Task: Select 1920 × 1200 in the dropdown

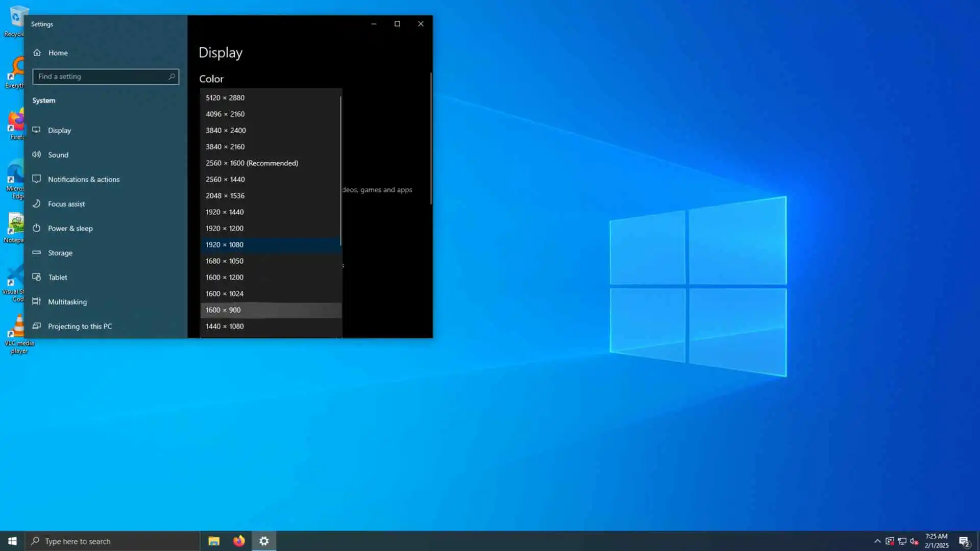Action: (225, 229)
